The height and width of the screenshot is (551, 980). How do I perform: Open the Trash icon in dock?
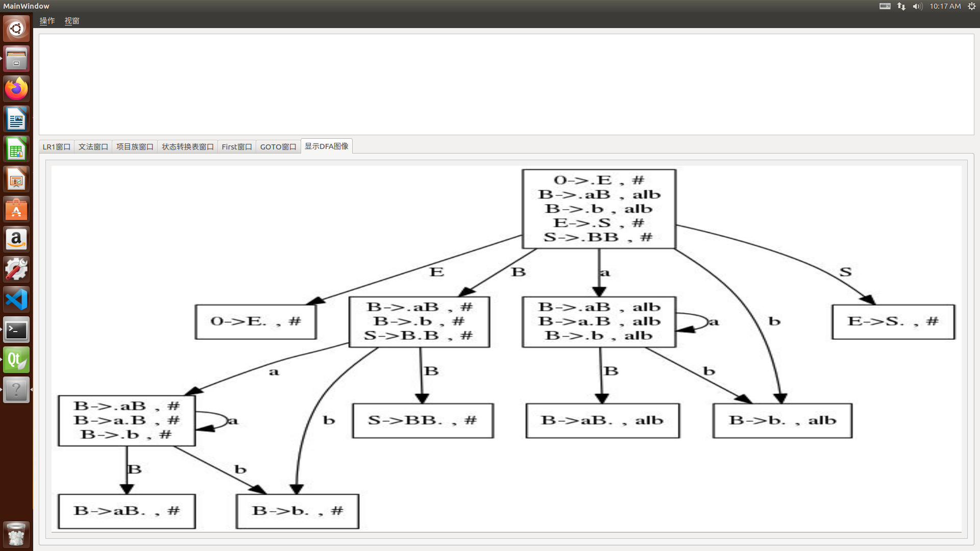pos(16,534)
